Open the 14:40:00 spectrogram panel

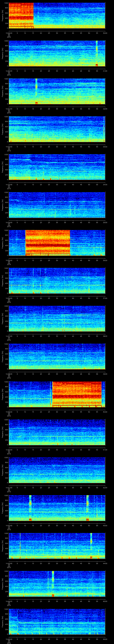pyautogui.click(x=57, y=432)
